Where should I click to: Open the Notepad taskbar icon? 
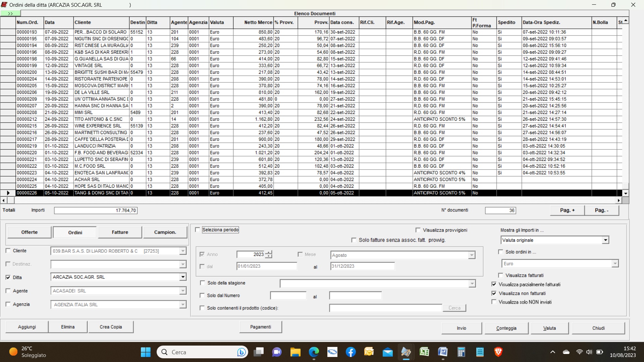click(x=480, y=352)
